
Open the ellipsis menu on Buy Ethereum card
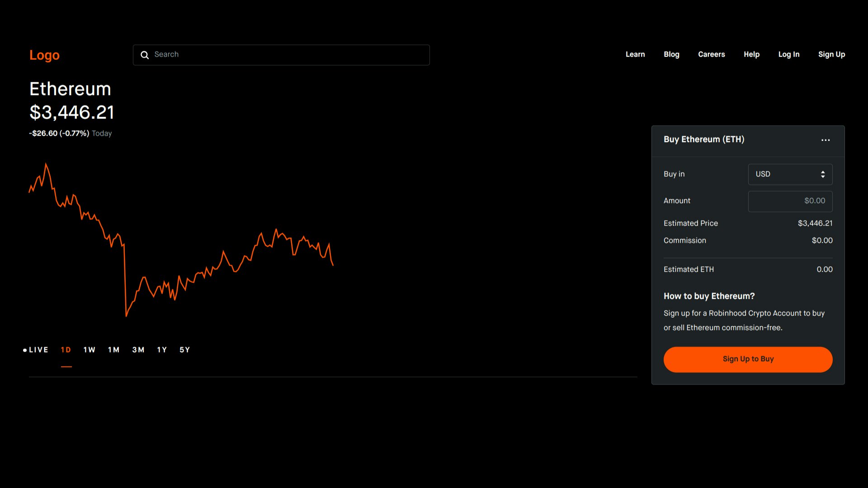click(x=826, y=140)
